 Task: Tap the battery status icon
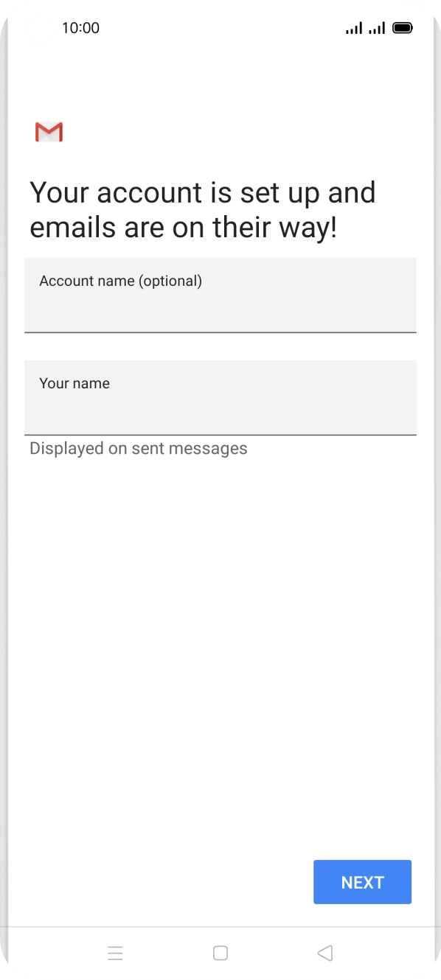tap(403, 27)
